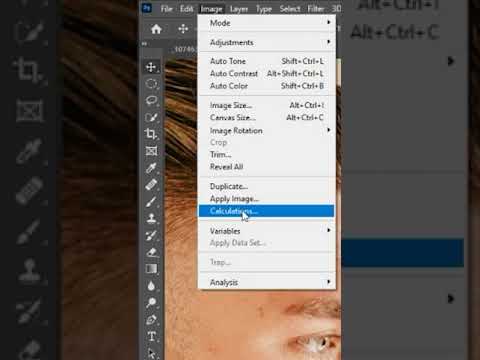Select the Crop tool
This screenshot has height=360, width=480.
[151, 134]
